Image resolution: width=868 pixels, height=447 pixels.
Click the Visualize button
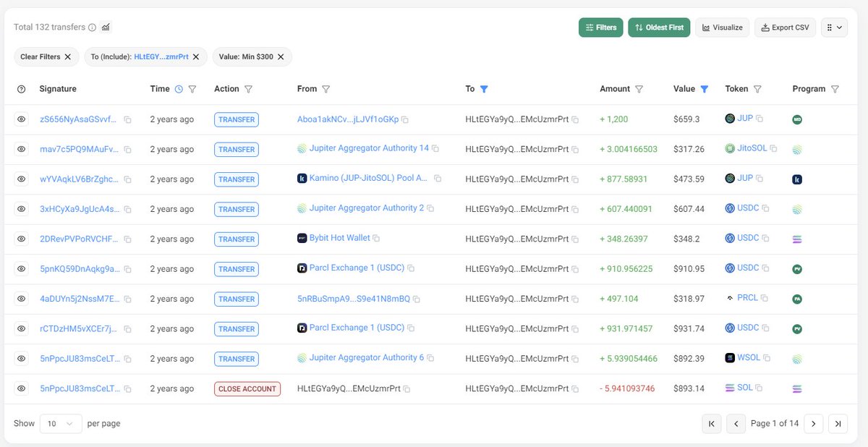click(722, 27)
